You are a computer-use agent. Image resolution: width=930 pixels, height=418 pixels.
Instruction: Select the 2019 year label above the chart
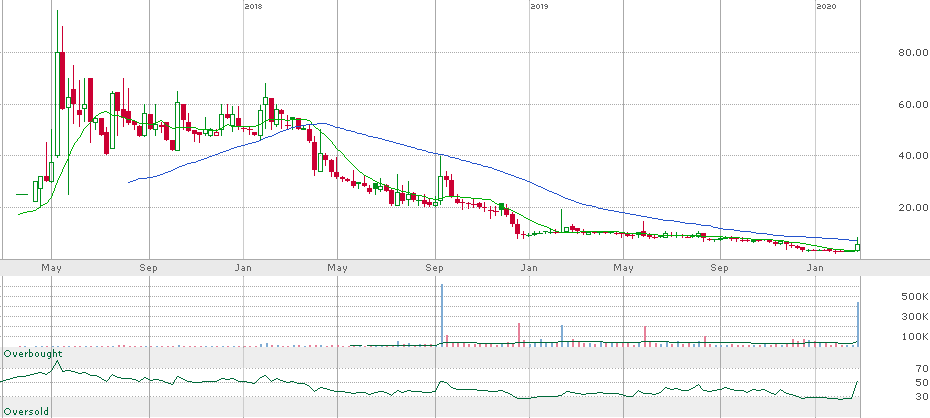point(539,6)
